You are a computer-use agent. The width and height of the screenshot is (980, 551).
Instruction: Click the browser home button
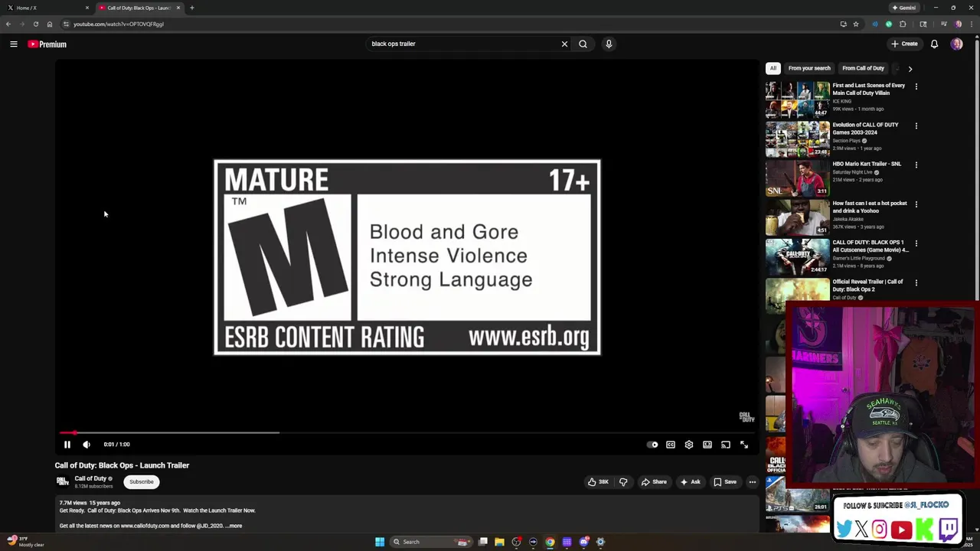click(x=50, y=24)
